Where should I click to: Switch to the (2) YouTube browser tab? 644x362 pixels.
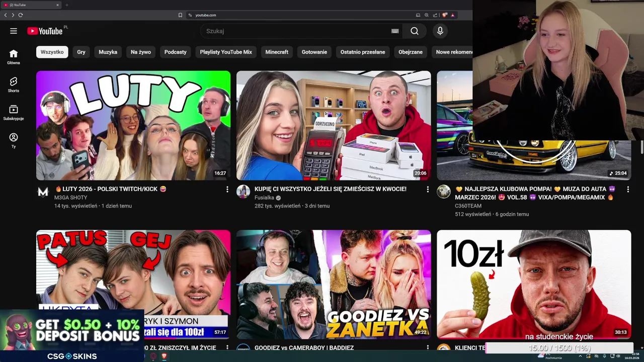click(30, 5)
